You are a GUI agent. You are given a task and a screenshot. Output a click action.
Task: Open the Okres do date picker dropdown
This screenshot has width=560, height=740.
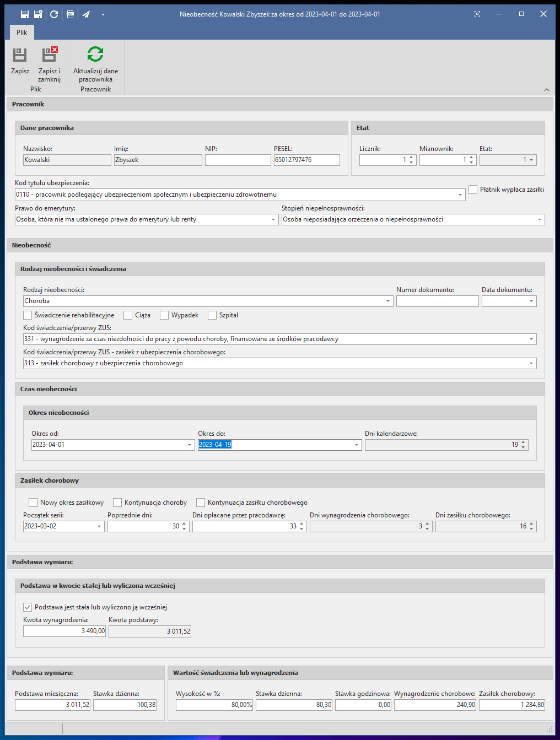(x=357, y=445)
